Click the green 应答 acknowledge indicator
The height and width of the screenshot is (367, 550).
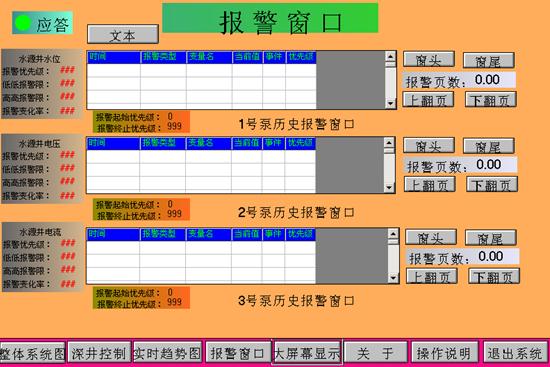point(42,23)
